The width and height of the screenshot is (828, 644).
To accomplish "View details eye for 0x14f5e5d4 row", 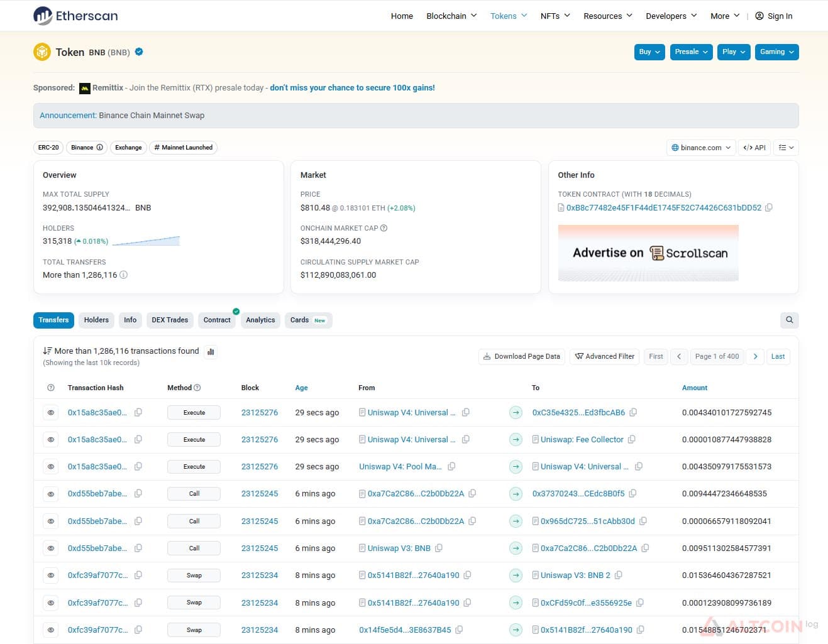I will click(x=51, y=630).
